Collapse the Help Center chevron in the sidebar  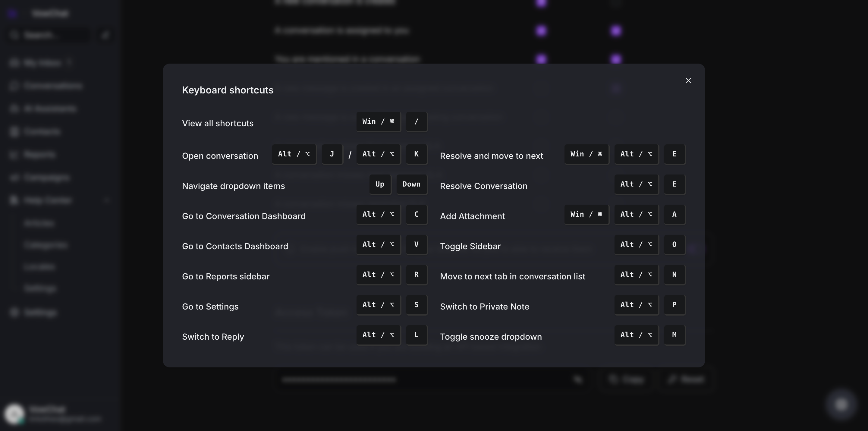pyautogui.click(x=106, y=200)
